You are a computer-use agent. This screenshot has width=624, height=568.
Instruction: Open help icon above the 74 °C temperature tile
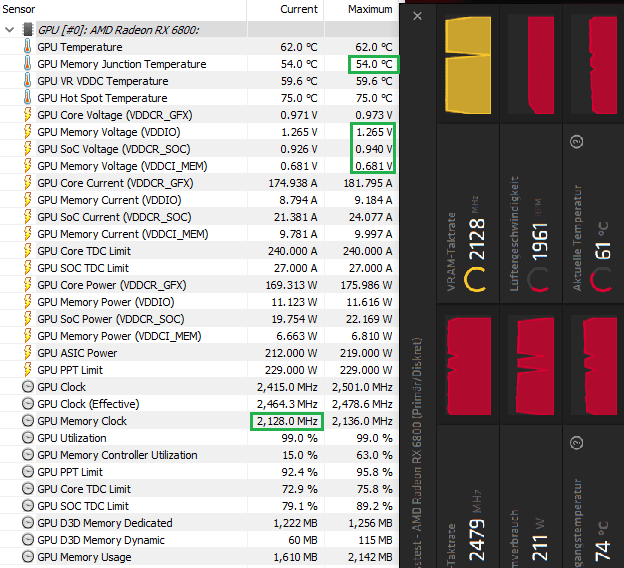(577, 443)
